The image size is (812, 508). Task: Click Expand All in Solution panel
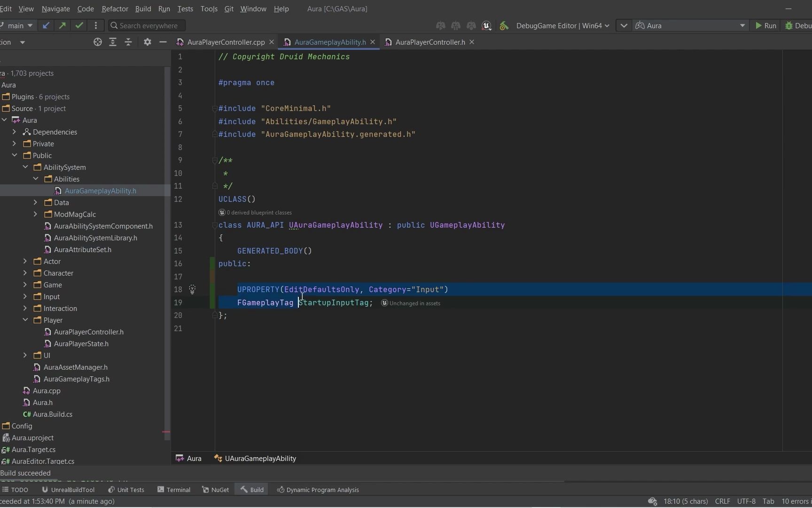tap(113, 42)
